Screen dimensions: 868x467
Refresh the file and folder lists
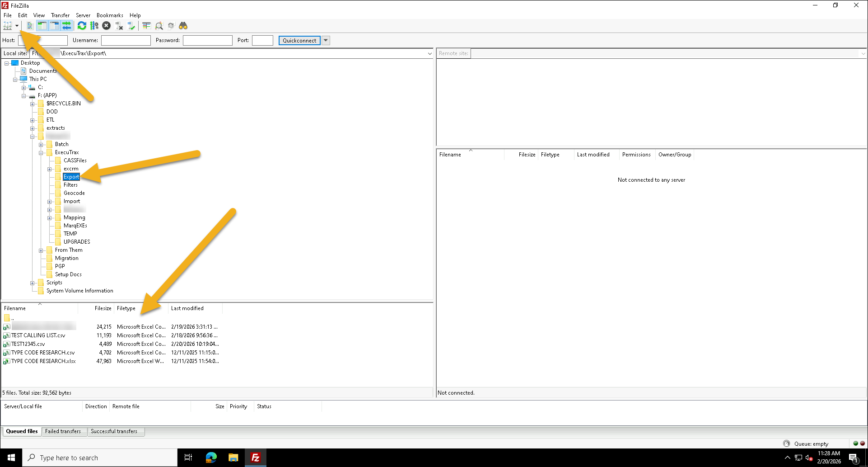[82, 26]
